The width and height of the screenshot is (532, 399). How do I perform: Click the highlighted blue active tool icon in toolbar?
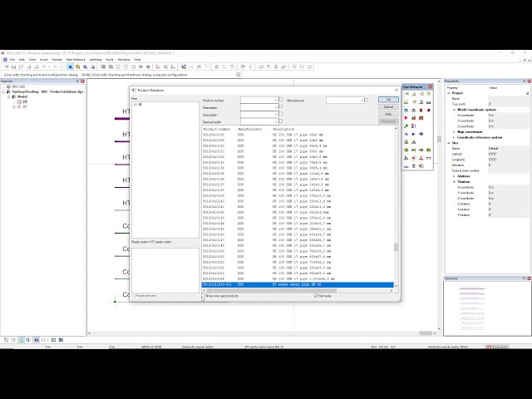pos(70,66)
